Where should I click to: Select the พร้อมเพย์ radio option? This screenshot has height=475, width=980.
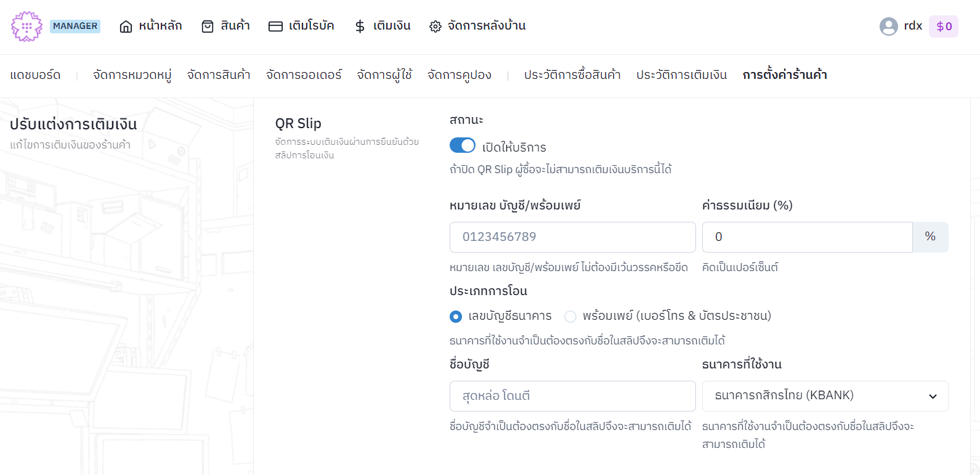[570, 317]
